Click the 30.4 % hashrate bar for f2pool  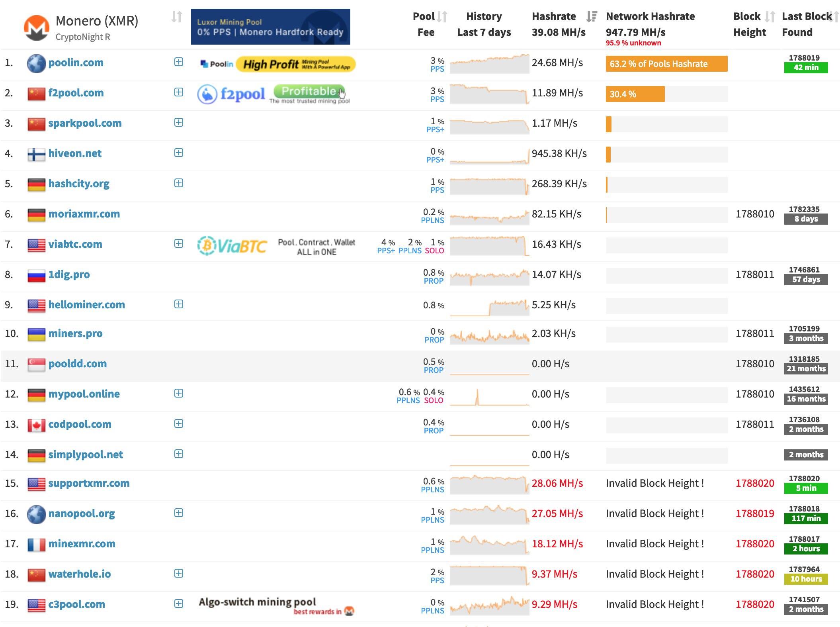click(x=635, y=94)
